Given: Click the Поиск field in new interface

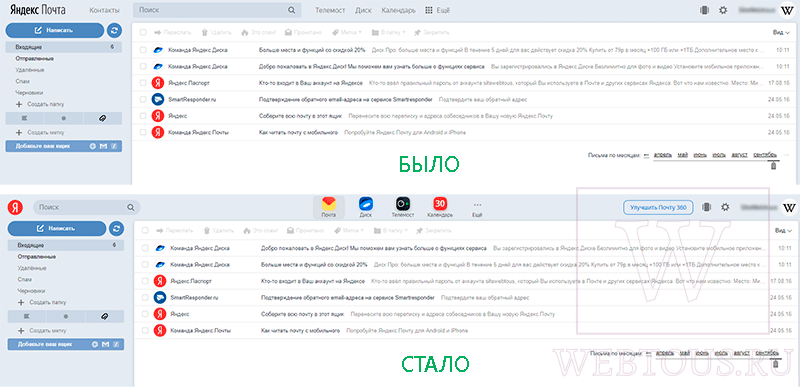Looking at the screenshot, I should (x=87, y=208).
